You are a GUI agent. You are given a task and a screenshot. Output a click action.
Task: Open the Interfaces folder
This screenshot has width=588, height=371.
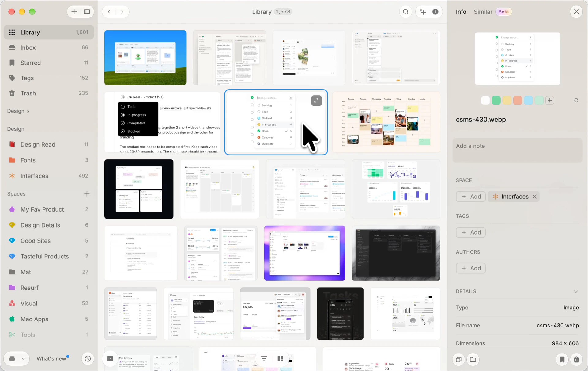[49, 176]
